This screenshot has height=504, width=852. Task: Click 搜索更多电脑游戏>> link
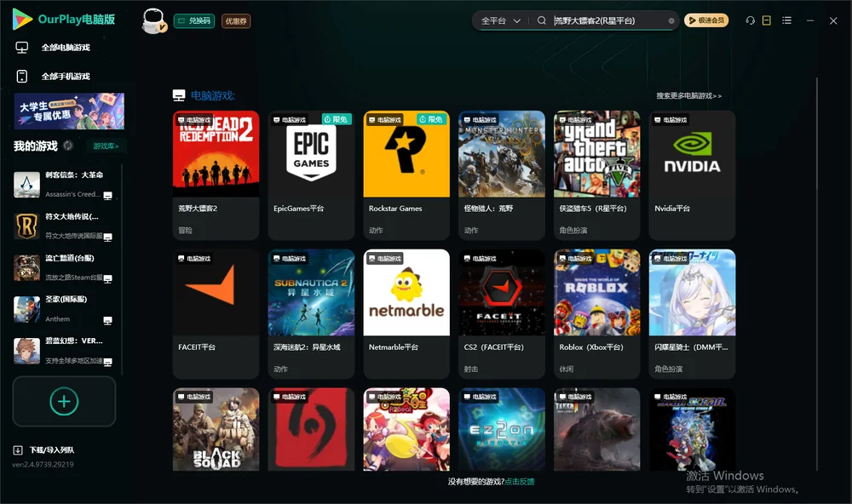pos(689,96)
